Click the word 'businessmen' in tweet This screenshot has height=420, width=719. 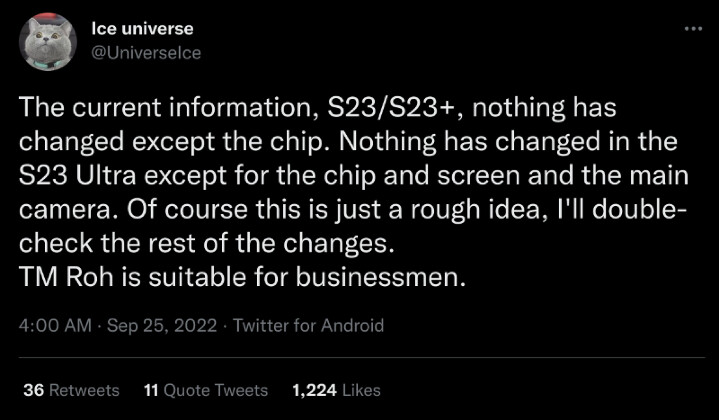[381, 277]
